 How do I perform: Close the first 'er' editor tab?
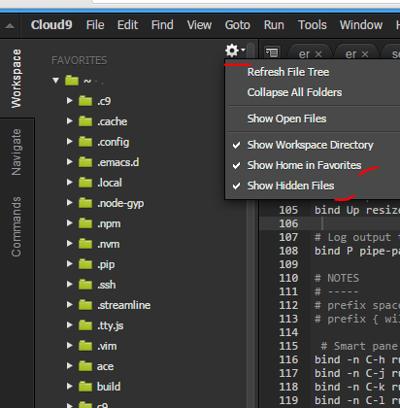pos(319,54)
